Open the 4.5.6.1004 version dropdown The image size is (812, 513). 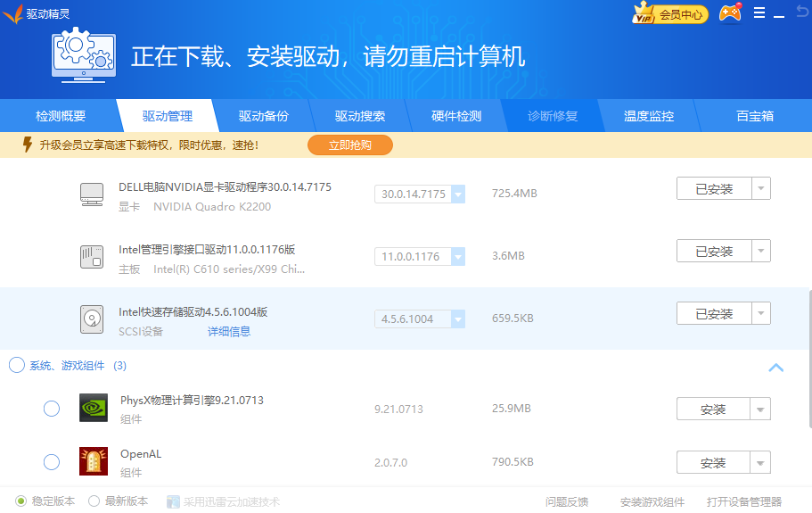pyautogui.click(x=458, y=319)
